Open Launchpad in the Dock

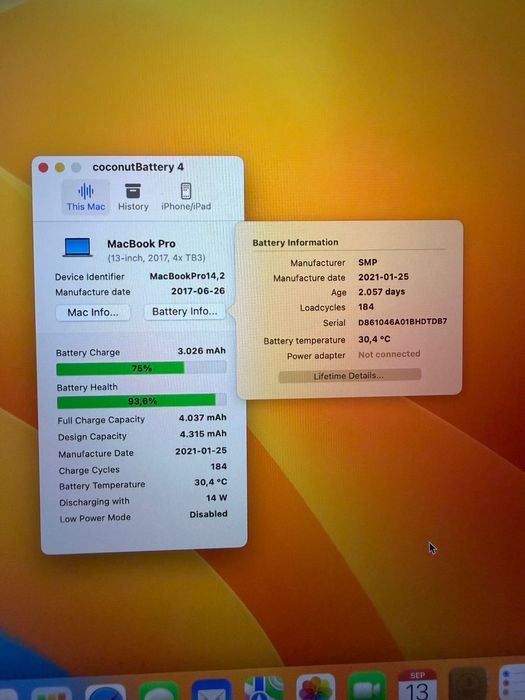click(x=51, y=694)
